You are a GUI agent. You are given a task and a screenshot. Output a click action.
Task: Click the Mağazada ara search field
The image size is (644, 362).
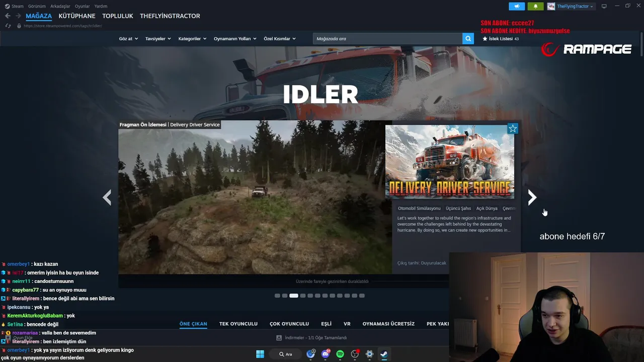click(x=387, y=39)
